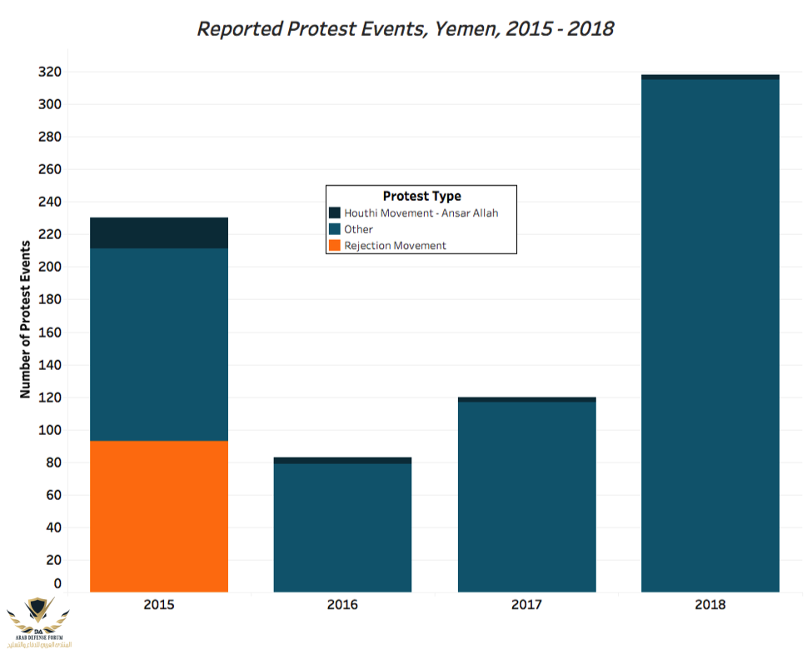Click the 2018 x-axis label

(x=710, y=605)
